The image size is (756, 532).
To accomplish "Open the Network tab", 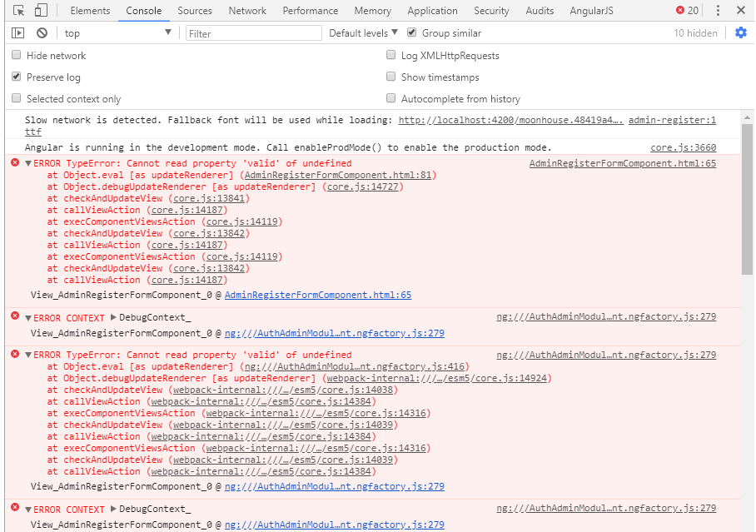I will coord(247,11).
